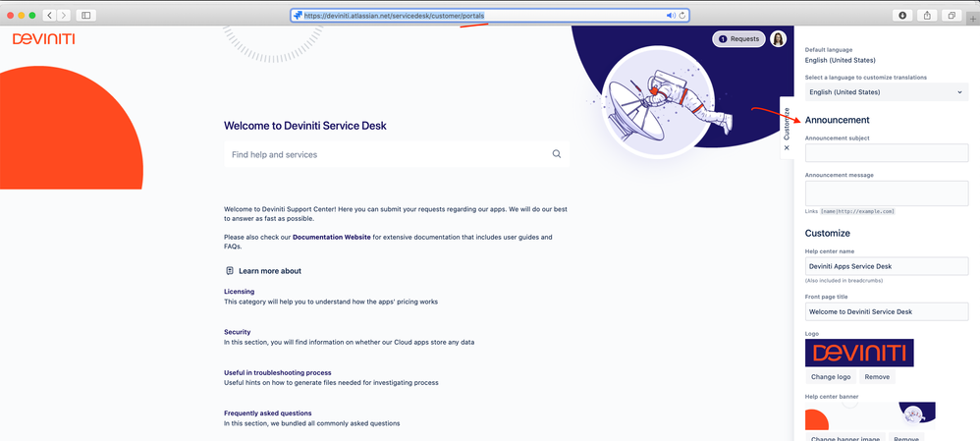
Task: Click the Atlassian favicon in address bar
Action: (299, 15)
